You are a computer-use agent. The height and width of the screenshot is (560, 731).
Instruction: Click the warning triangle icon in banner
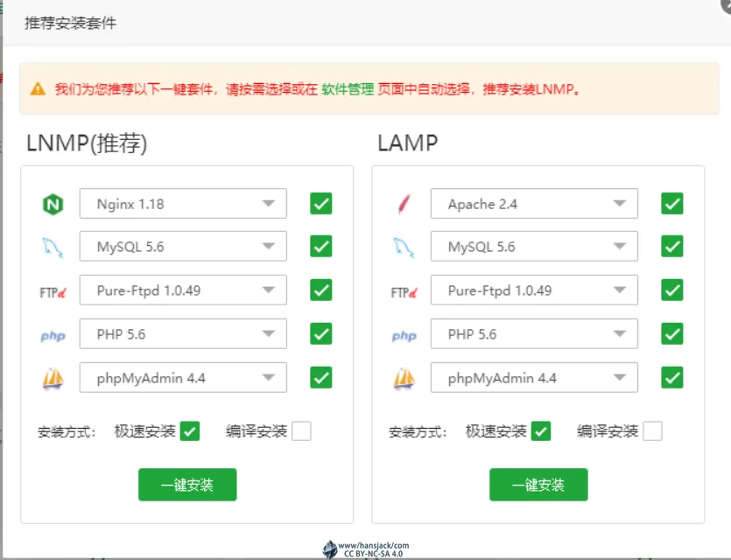click(38, 89)
